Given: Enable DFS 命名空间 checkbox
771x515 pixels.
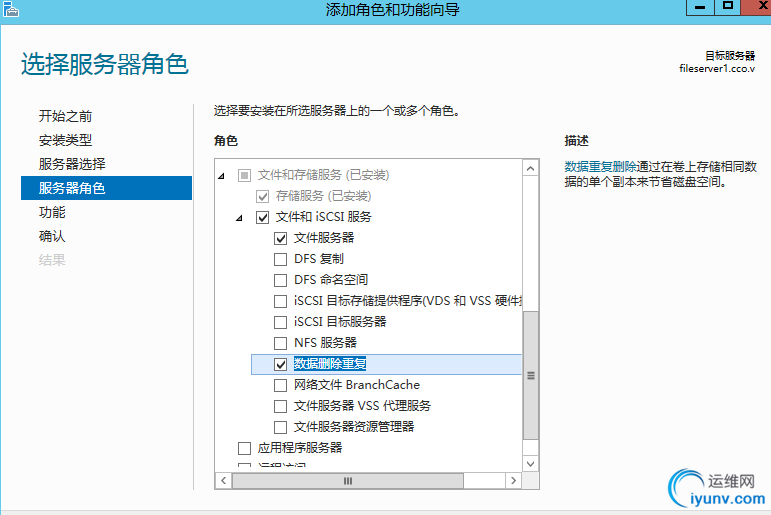Looking at the screenshot, I should click(280, 280).
